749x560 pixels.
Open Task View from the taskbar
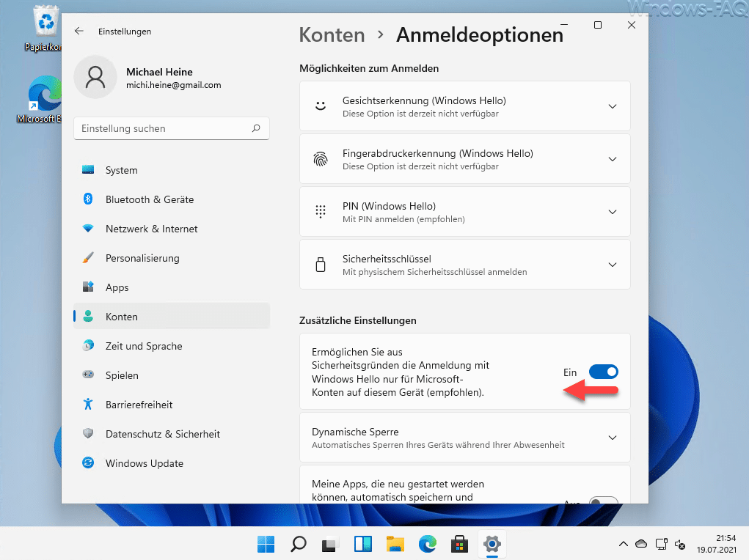pos(330,544)
